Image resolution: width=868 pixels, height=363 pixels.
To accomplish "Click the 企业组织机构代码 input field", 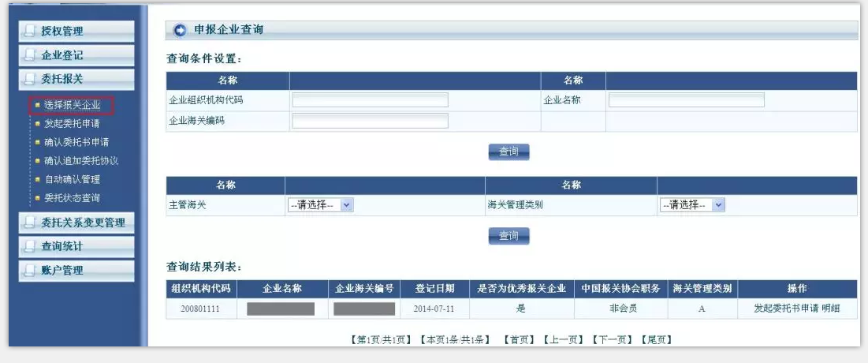I will [370, 100].
